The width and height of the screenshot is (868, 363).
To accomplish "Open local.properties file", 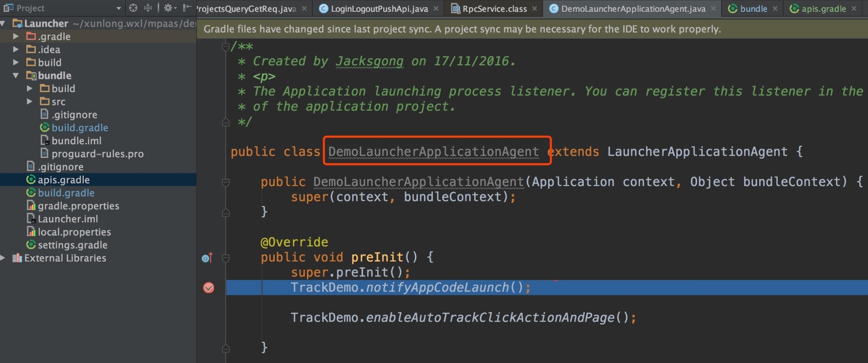I will pyautogui.click(x=74, y=232).
